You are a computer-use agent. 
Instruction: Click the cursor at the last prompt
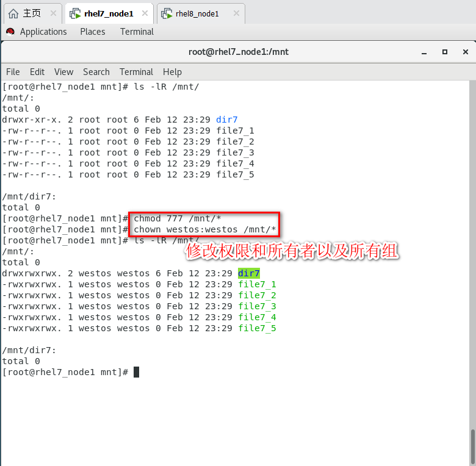pyautogui.click(x=136, y=372)
